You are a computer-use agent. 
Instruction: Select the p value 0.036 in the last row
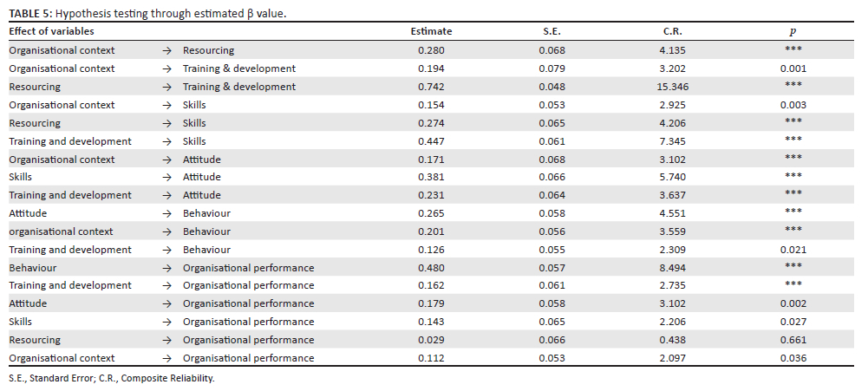click(x=793, y=358)
